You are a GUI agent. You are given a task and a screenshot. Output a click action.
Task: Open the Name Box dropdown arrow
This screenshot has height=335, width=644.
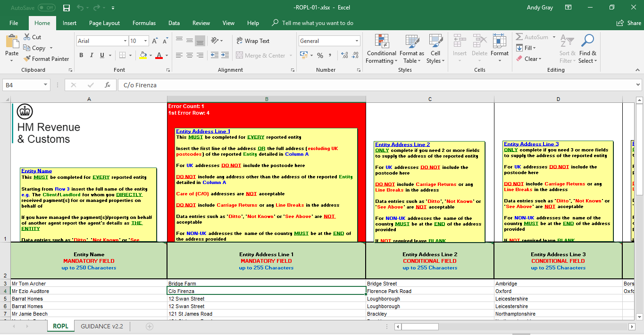coord(46,85)
